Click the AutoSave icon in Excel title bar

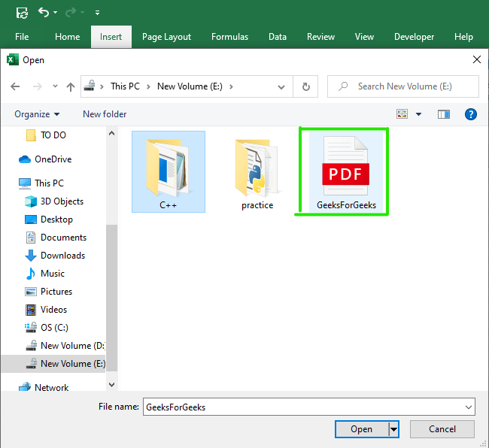click(22, 13)
